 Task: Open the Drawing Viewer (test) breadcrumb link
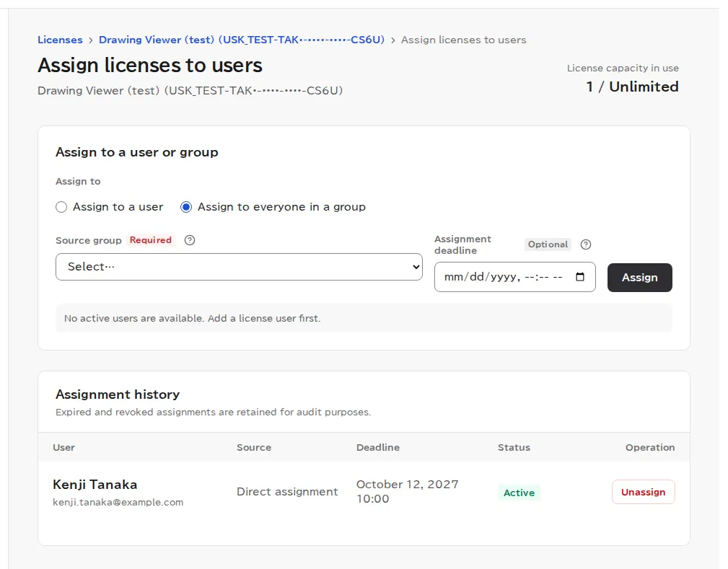click(242, 40)
